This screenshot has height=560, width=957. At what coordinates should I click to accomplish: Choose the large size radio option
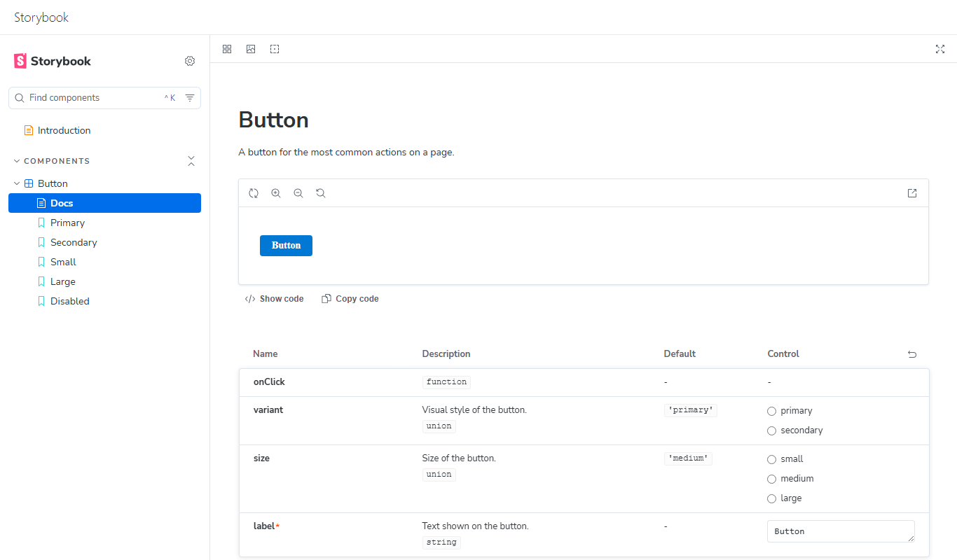click(772, 498)
